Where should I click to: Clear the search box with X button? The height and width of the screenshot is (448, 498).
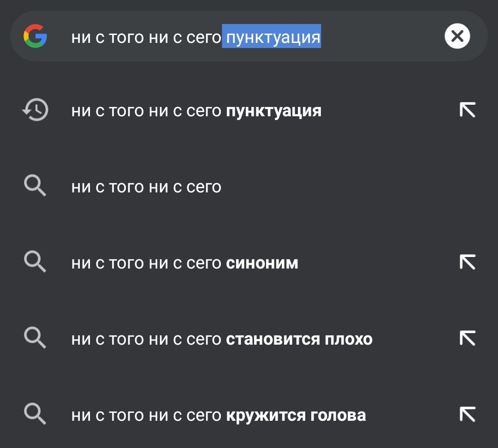click(457, 36)
